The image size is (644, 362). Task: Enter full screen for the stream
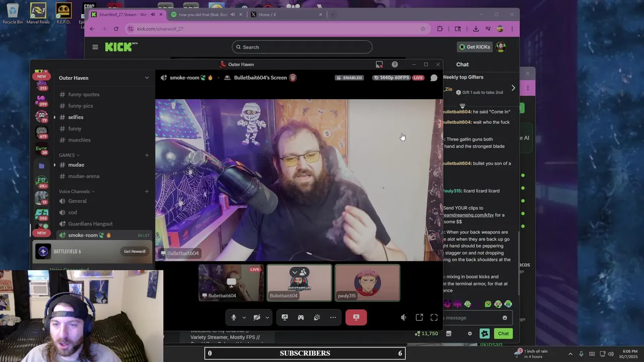tap(434, 317)
